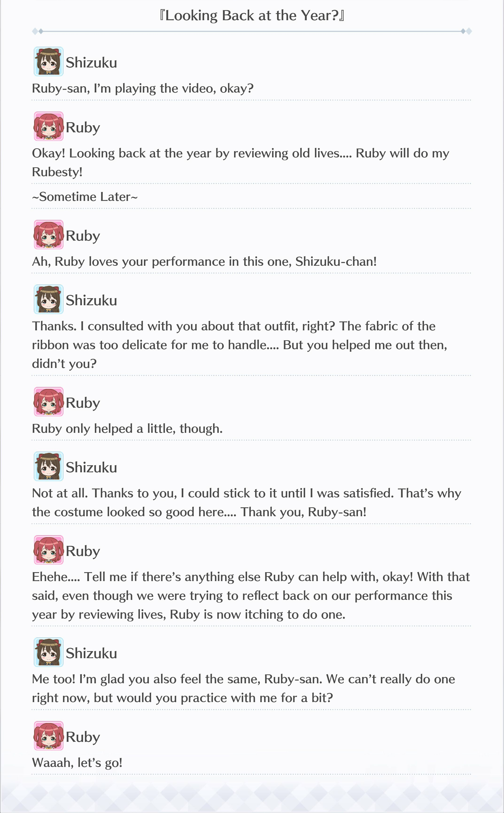Click the Shizuku name label in the first message
Image resolution: width=504 pixels, height=813 pixels.
pyautogui.click(x=91, y=63)
